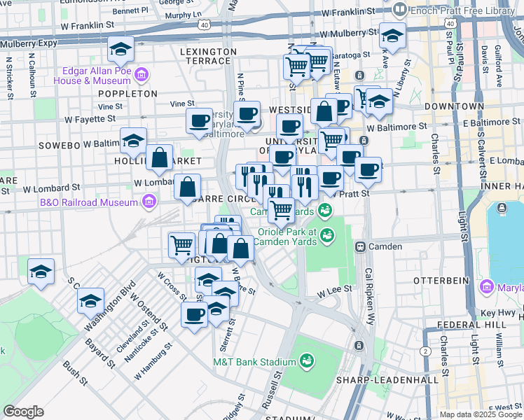
Task: Click the POPPLETON neighborhood label
Action: pos(127,94)
